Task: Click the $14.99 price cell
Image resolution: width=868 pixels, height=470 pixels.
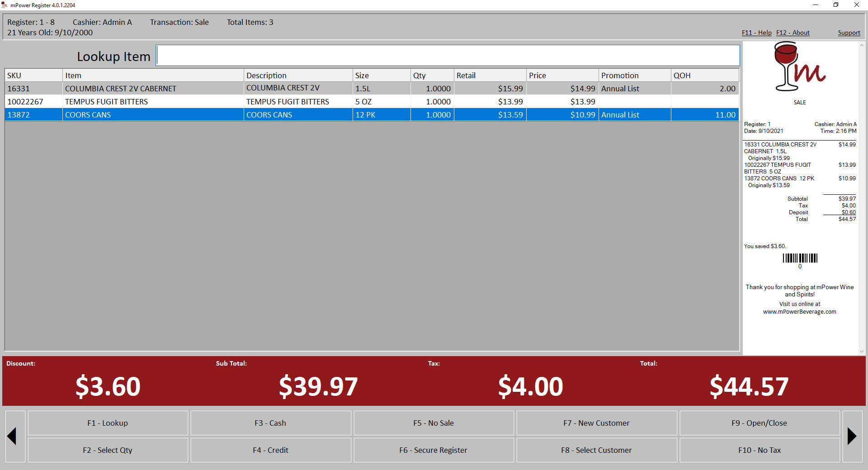Action: (562, 89)
